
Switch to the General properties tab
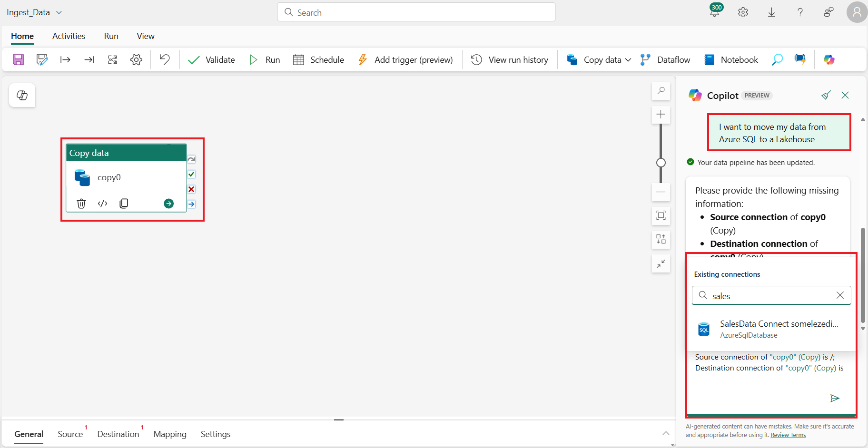point(29,434)
